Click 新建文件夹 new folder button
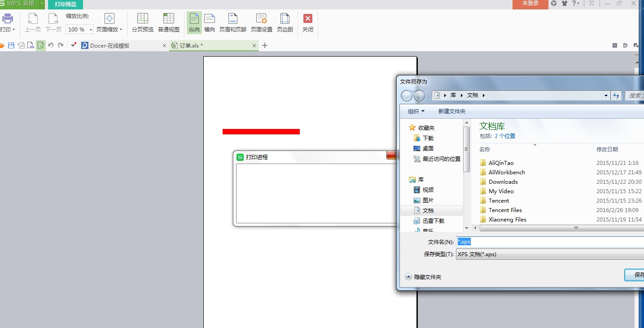Image resolution: width=644 pixels, height=328 pixels. 452,111
